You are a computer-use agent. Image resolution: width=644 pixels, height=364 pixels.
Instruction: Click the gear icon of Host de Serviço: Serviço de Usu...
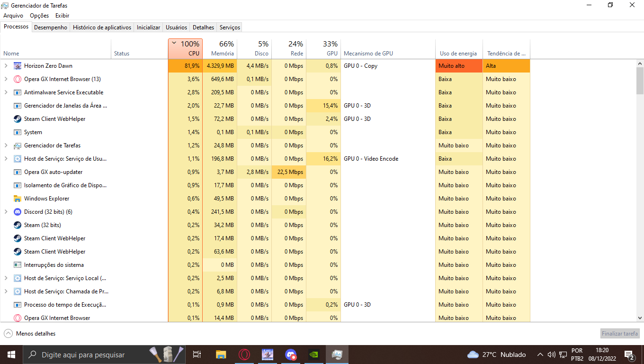(x=18, y=159)
